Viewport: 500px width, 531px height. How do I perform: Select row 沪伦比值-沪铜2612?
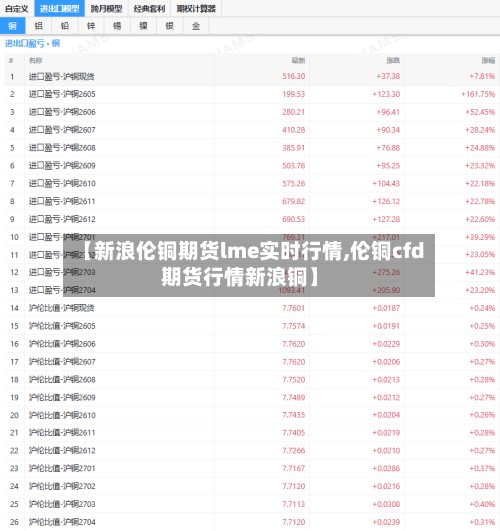(252, 451)
